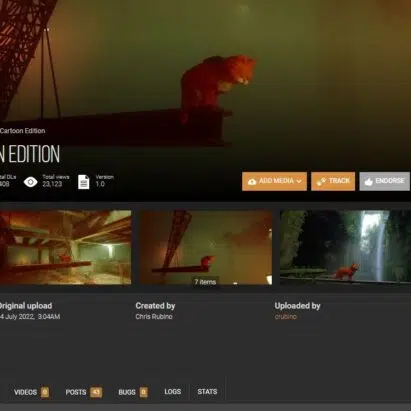Open the Stats tab

tap(207, 392)
